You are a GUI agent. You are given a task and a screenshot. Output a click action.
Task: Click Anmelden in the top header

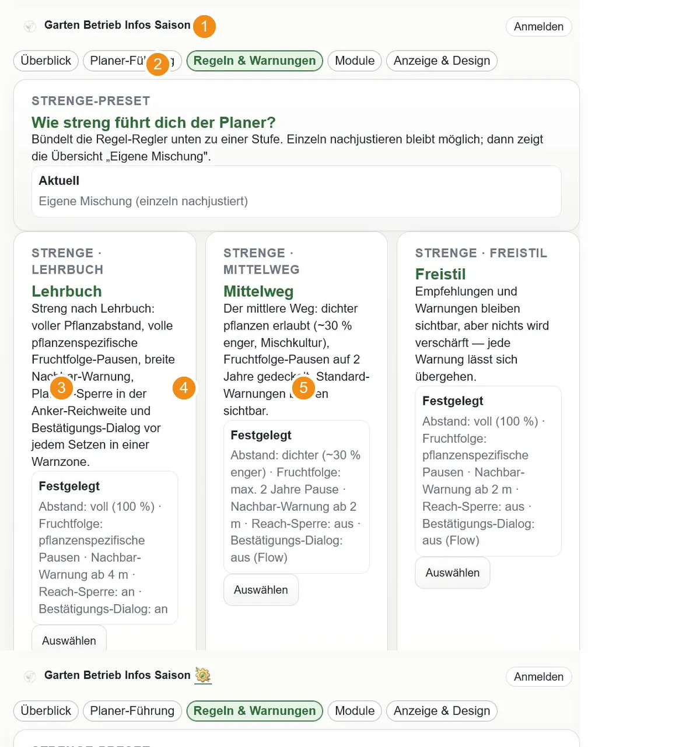click(x=538, y=27)
